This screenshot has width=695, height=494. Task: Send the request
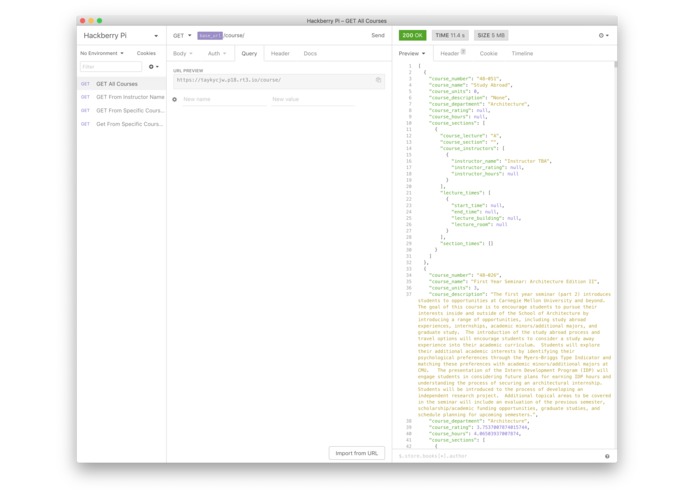click(378, 35)
